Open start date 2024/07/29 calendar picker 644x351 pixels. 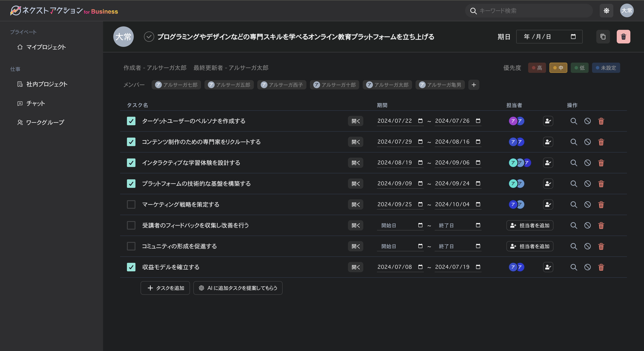click(420, 142)
